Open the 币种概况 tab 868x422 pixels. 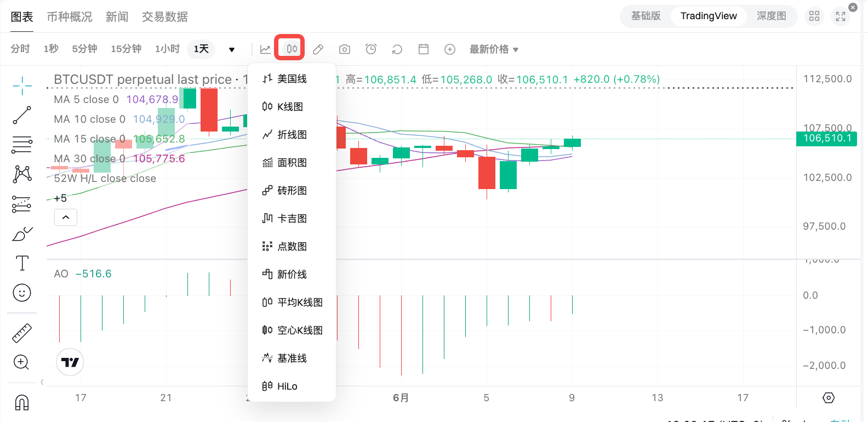coord(70,17)
